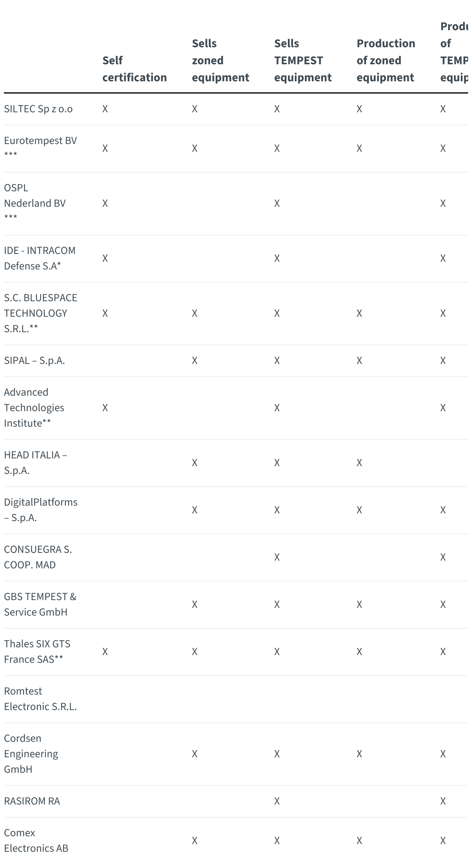Click the Self certification column header
The width and height of the screenshot is (472, 868).
[x=134, y=69]
